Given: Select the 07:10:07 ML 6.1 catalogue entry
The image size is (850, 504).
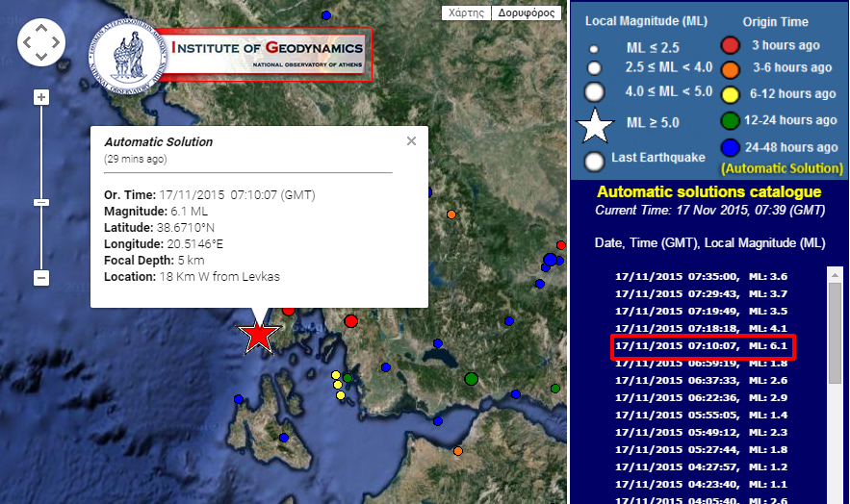Looking at the screenshot, I should pos(708,345).
